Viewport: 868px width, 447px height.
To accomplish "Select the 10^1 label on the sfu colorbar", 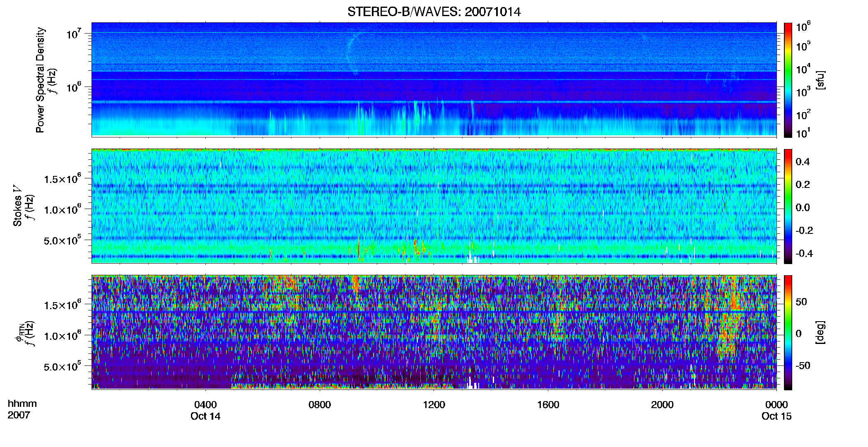I will pos(803,133).
